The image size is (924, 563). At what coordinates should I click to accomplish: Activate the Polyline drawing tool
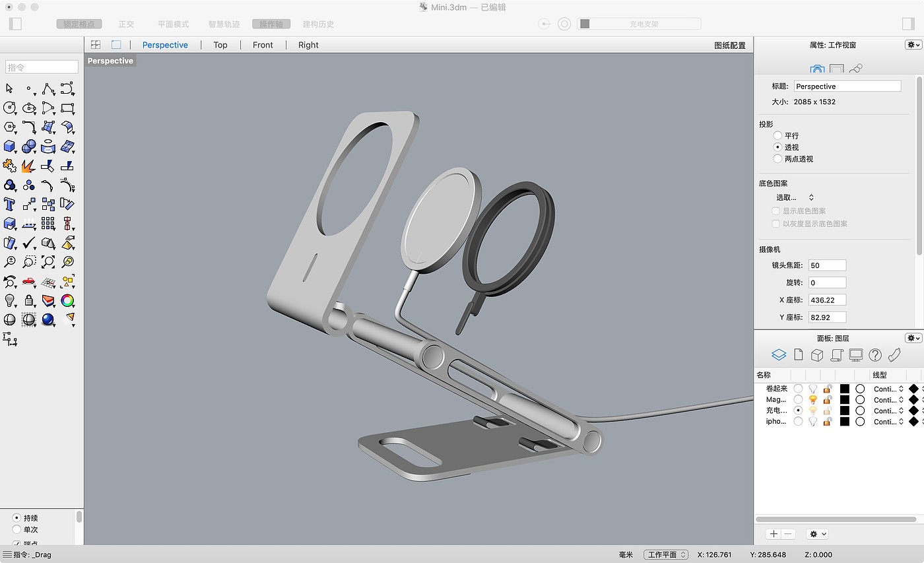[48, 88]
